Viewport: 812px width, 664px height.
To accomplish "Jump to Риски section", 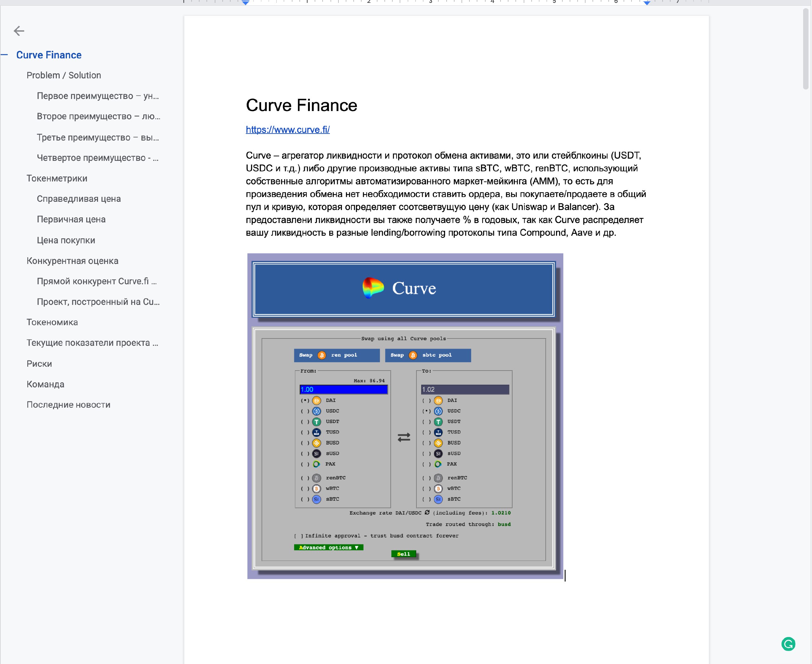I will coord(39,364).
